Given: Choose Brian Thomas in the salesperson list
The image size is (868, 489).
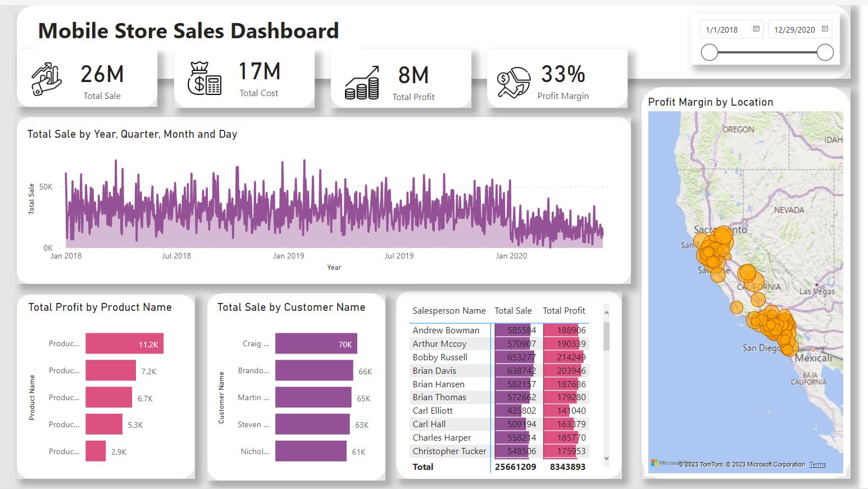Looking at the screenshot, I should [x=439, y=397].
